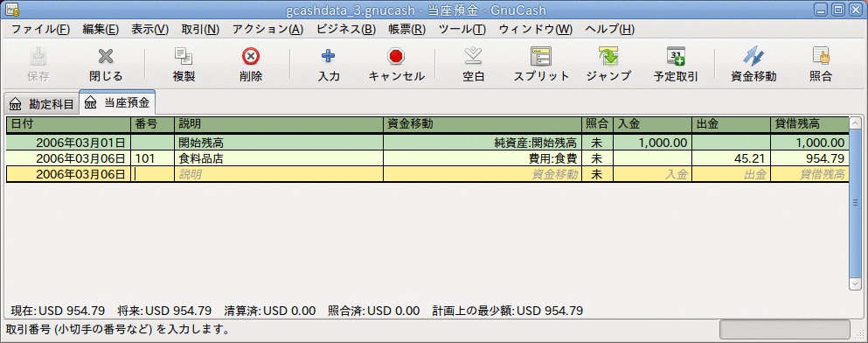This screenshot has height=343, width=868.
Task: Open the 帳票(R) menu
Action: pyautogui.click(x=406, y=30)
